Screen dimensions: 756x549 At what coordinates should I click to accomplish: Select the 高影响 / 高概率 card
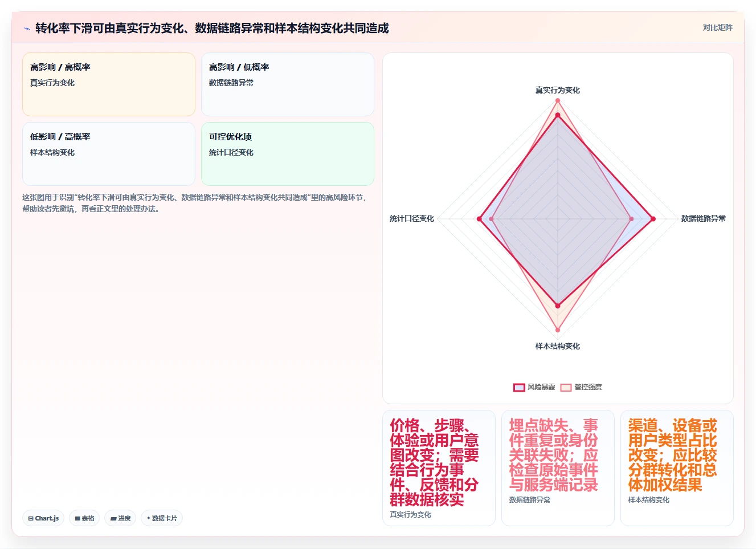click(109, 84)
